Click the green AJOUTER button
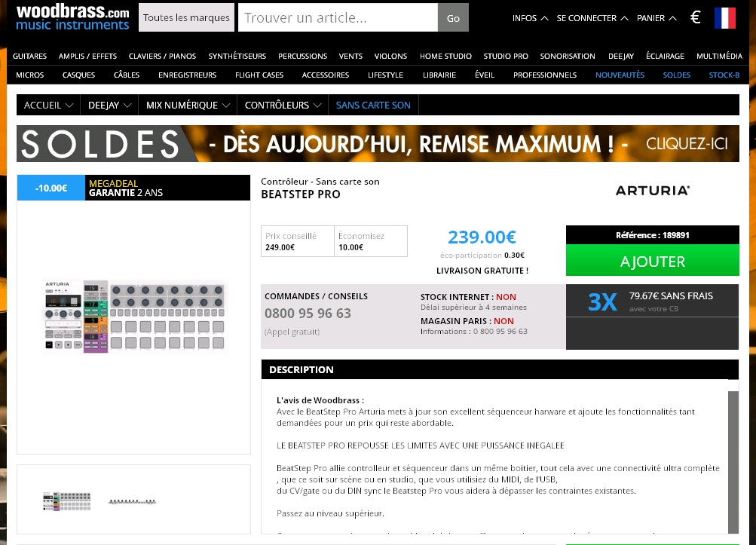Image resolution: width=756 pixels, height=545 pixels. pos(652,261)
